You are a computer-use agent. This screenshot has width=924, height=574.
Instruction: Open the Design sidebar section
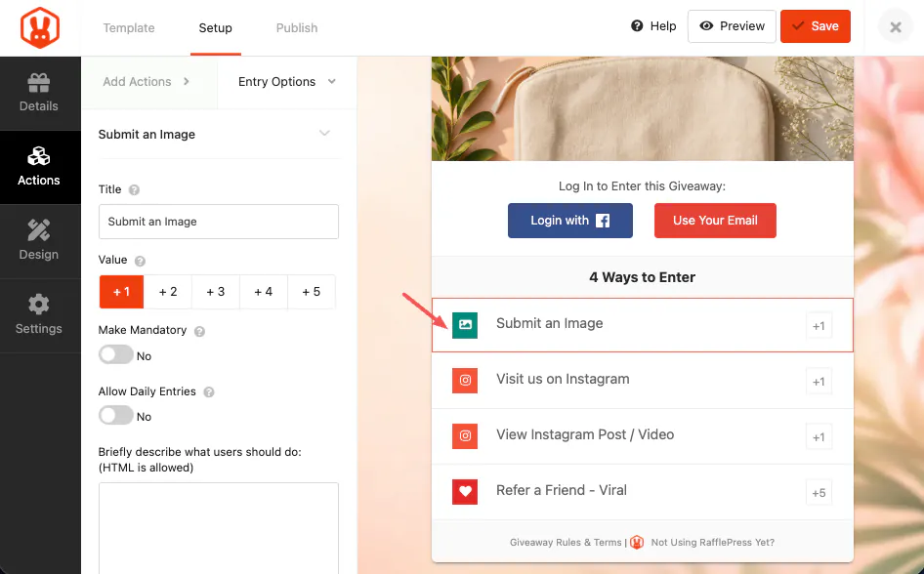(39, 241)
